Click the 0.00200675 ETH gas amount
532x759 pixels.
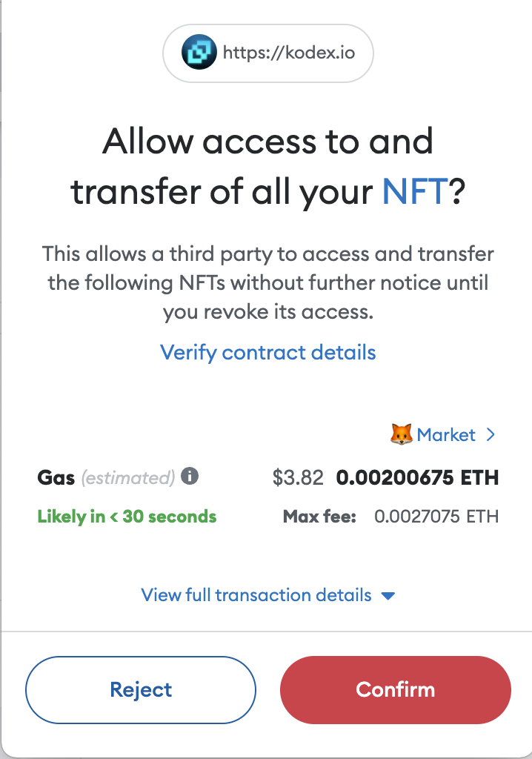tap(417, 478)
